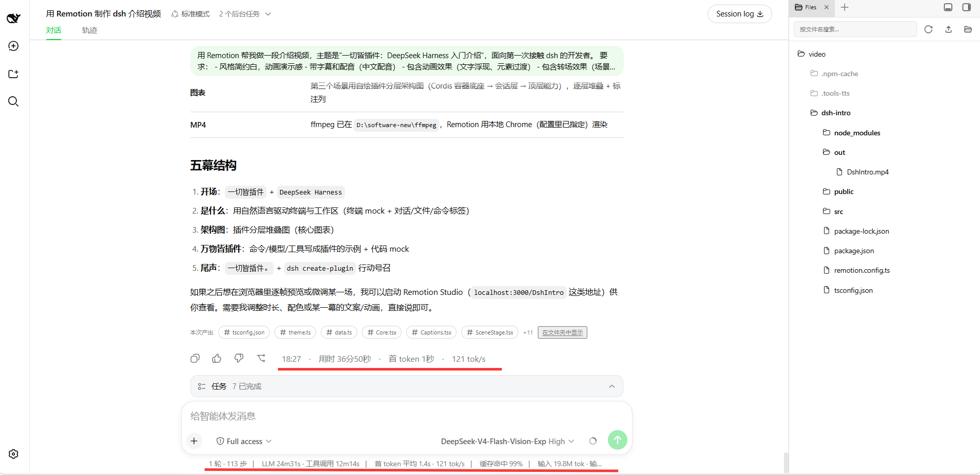Add a new panel tab with plus

point(845,7)
